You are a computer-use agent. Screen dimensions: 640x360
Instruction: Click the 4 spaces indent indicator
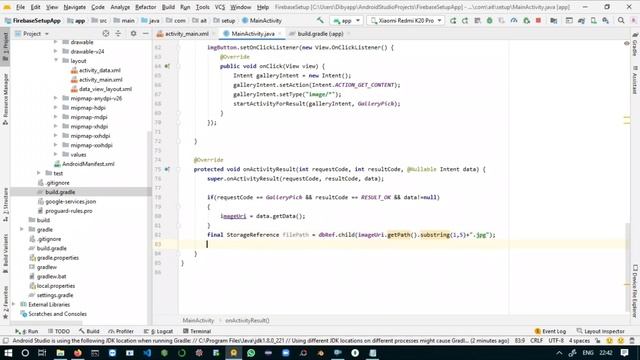pyautogui.click(x=579, y=340)
